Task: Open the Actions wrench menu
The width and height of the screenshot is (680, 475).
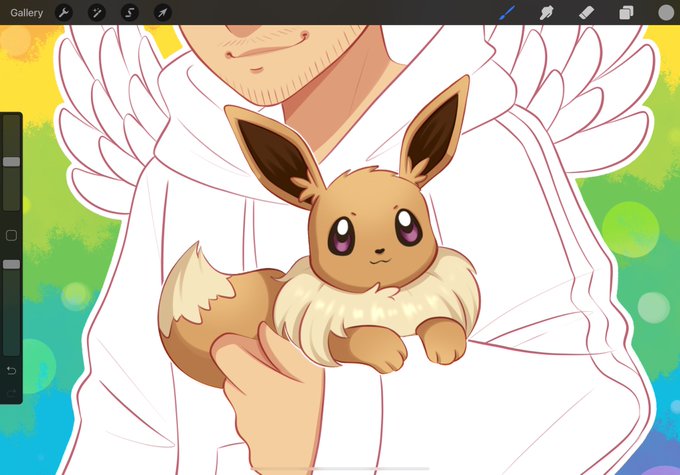Action: point(64,13)
